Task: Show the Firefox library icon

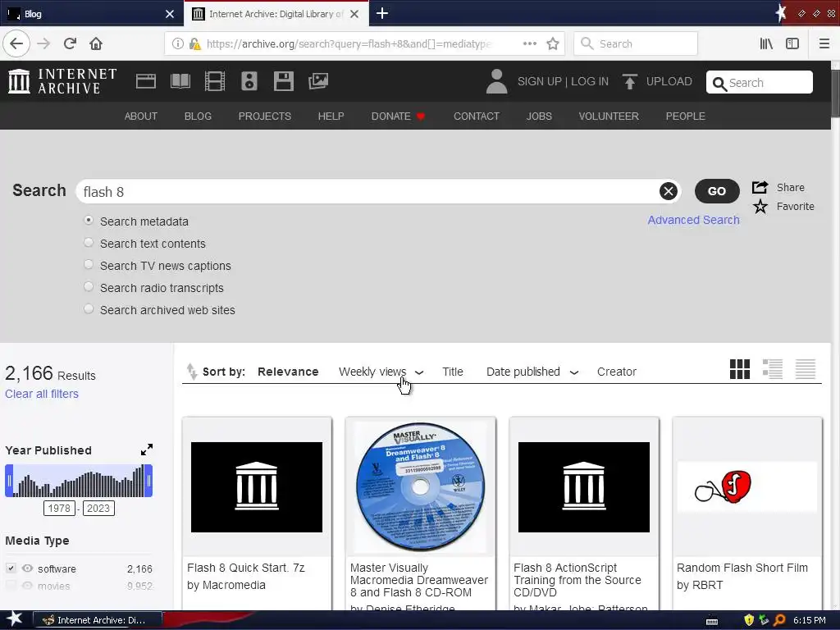Action: coord(766,43)
